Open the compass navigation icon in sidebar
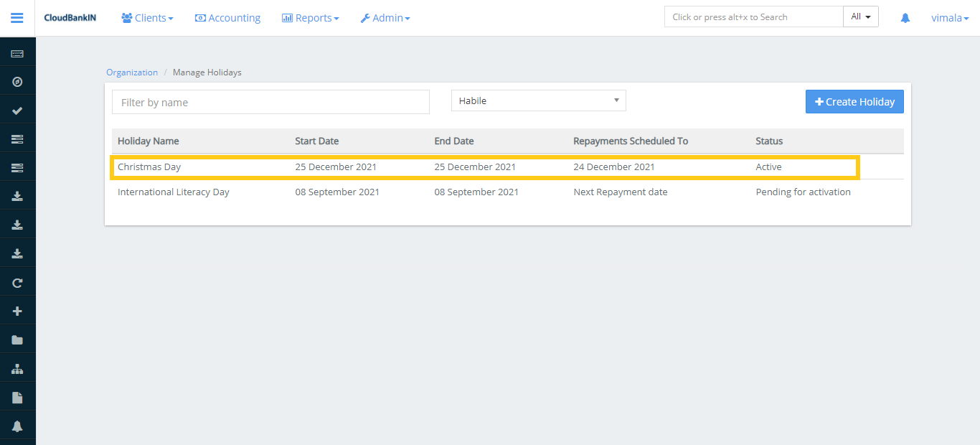980x445 pixels. (x=17, y=82)
